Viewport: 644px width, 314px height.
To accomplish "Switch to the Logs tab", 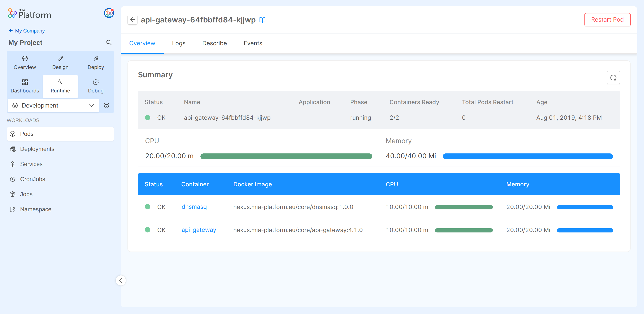I will pyautogui.click(x=178, y=43).
